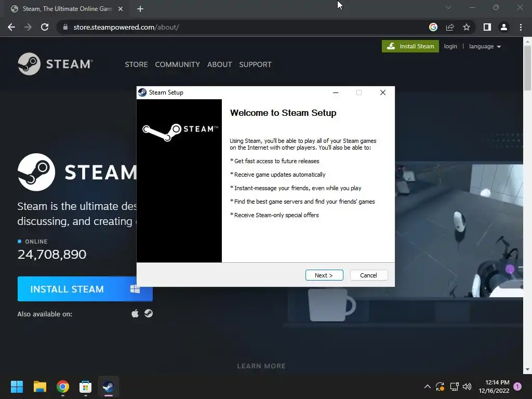
Task: Open the network tray icon
Action: tap(454, 387)
